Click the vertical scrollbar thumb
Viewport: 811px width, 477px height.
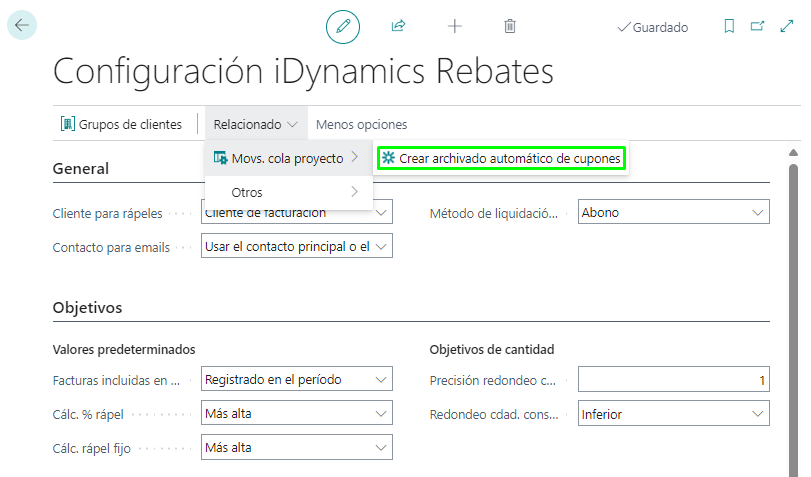793,320
